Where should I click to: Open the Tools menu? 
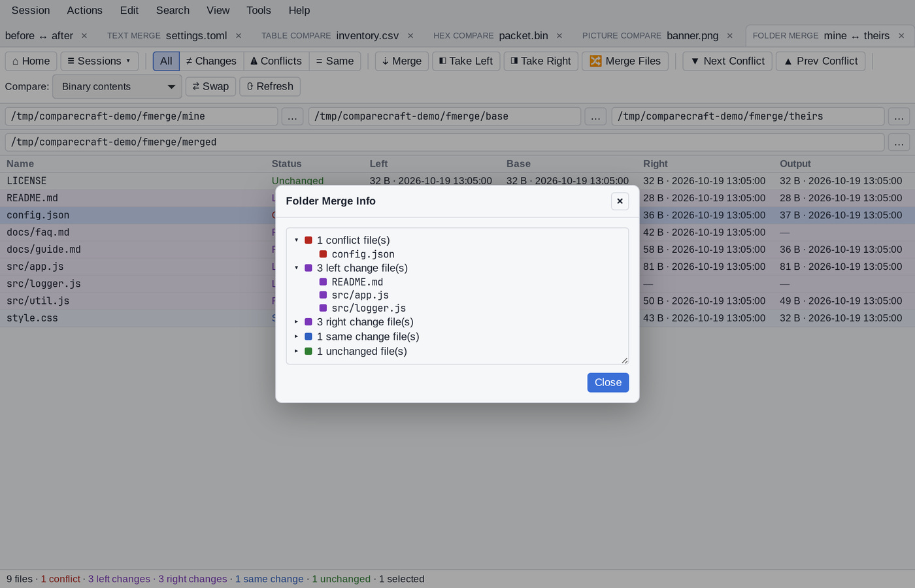coord(258,10)
